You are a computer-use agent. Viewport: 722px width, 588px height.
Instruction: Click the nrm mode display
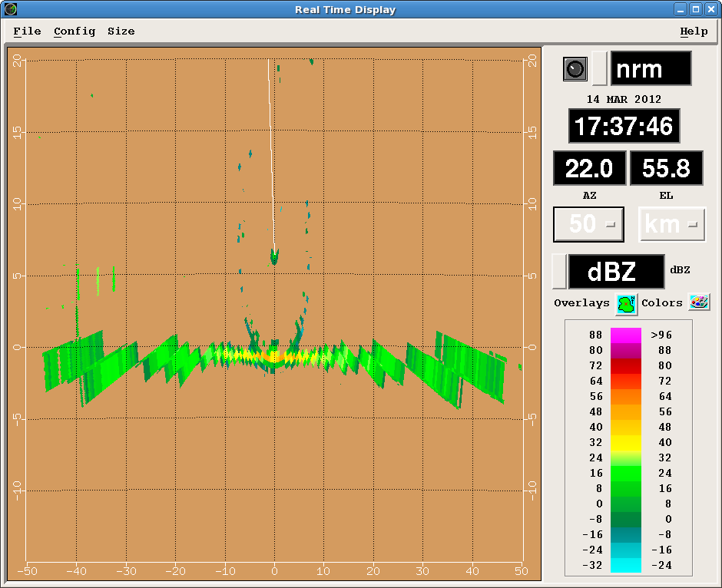point(651,68)
